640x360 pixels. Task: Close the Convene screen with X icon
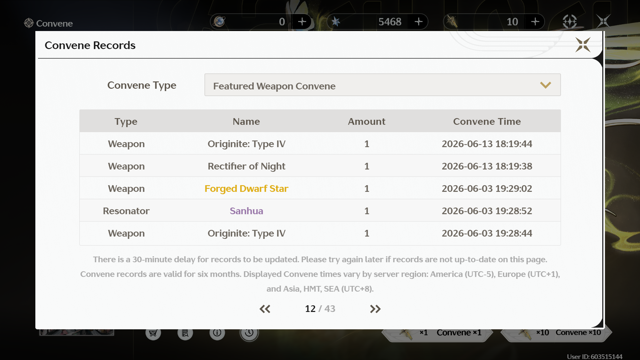pos(603,21)
